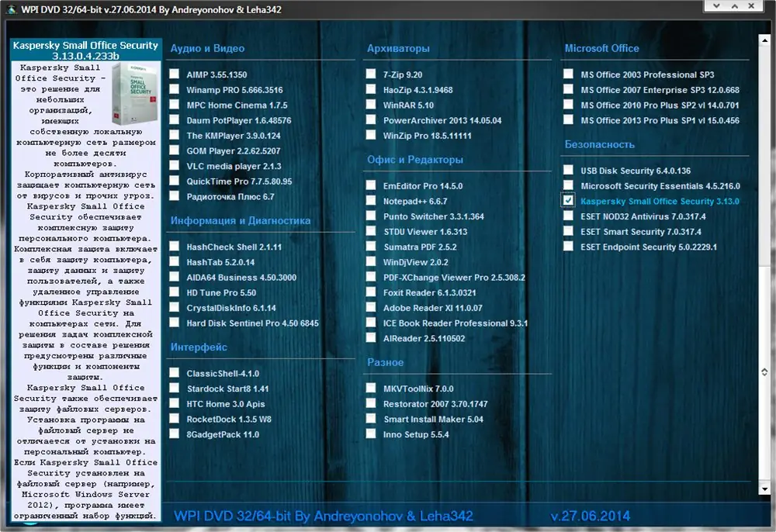Click the Архиваторы heading
Image resolution: width=776 pixels, height=532 pixels.
[x=398, y=48]
